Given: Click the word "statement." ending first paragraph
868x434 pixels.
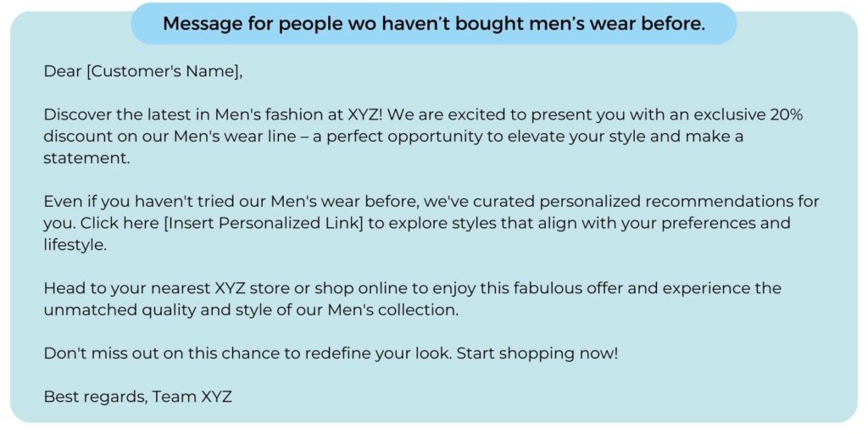Looking at the screenshot, I should 87,159.
